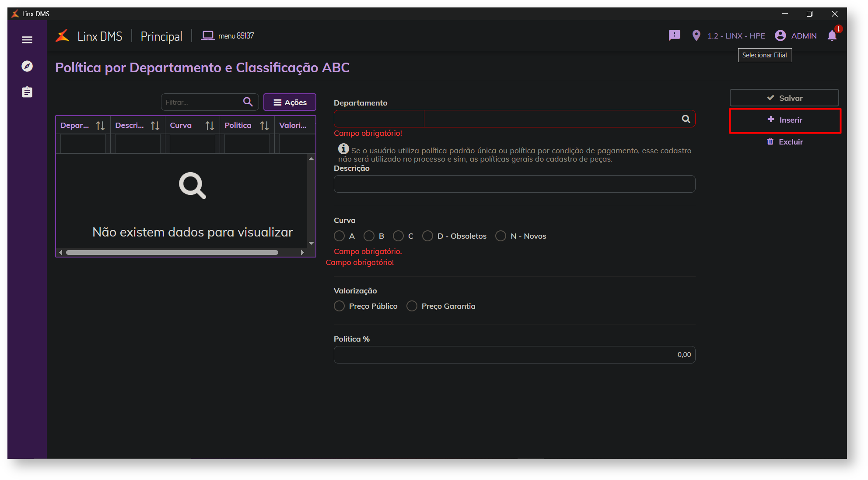Open the Ações dropdown menu
The width and height of the screenshot is (868, 480).
290,102
